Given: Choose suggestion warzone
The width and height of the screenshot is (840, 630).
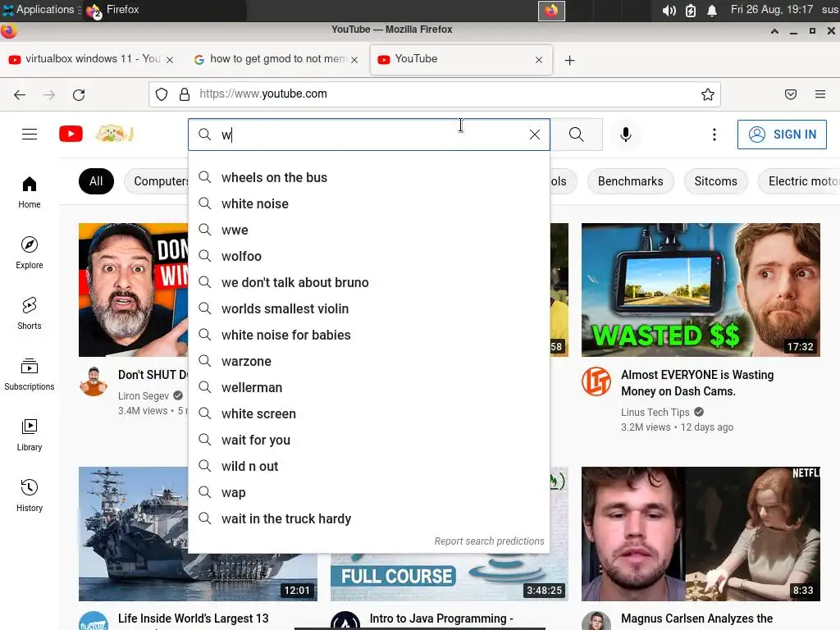Looking at the screenshot, I should click(369, 361).
